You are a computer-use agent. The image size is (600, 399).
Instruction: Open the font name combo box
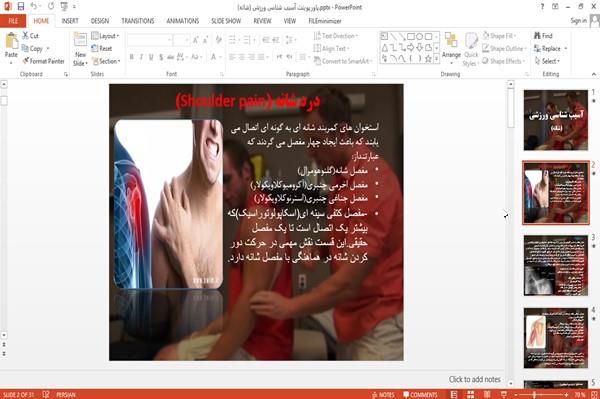149,39
